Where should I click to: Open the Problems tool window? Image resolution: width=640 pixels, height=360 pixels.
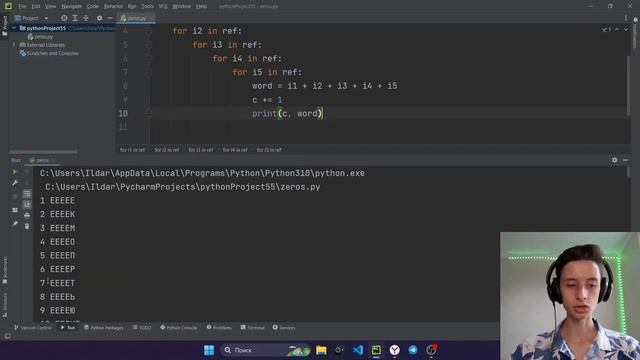coord(219,327)
